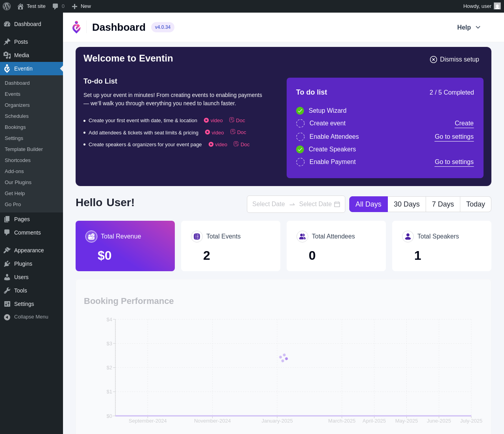This screenshot has width=504, height=434.
Task: Select the All Days filter tab
Action: (369, 204)
